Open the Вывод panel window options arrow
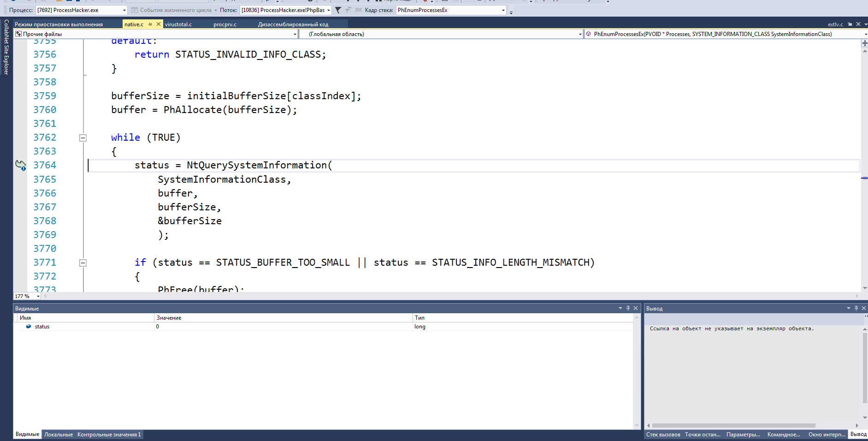Screen dimensions: 868x441 tap(849, 308)
